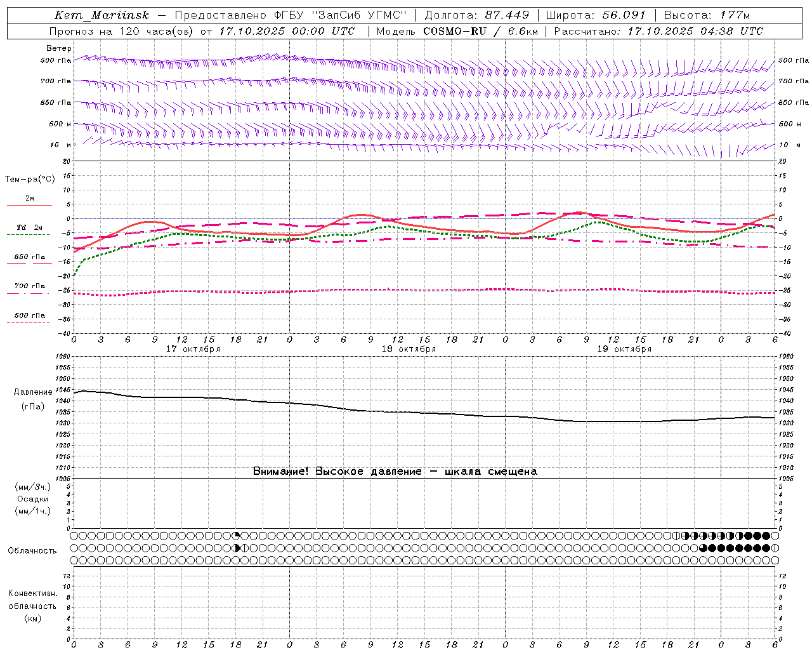
Task: Click the Ветер panel label
Action: (59, 48)
